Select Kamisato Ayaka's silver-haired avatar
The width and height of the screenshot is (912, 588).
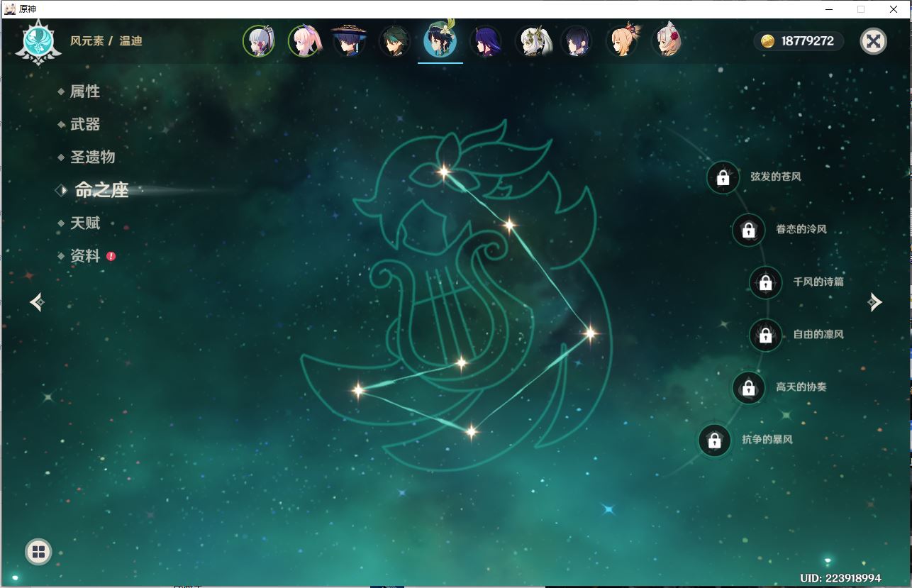pyautogui.click(x=259, y=41)
